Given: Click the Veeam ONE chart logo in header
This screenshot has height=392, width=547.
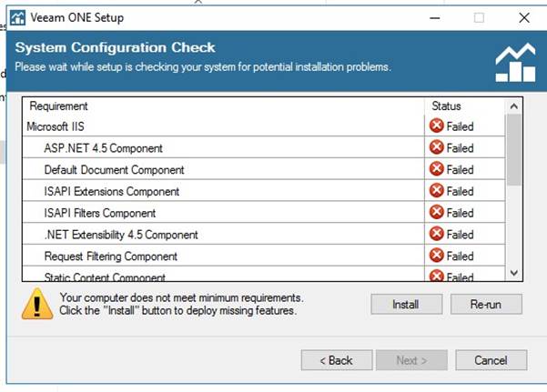Looking at the screenshot, I should pyautogui.click(x=516, y=63).
